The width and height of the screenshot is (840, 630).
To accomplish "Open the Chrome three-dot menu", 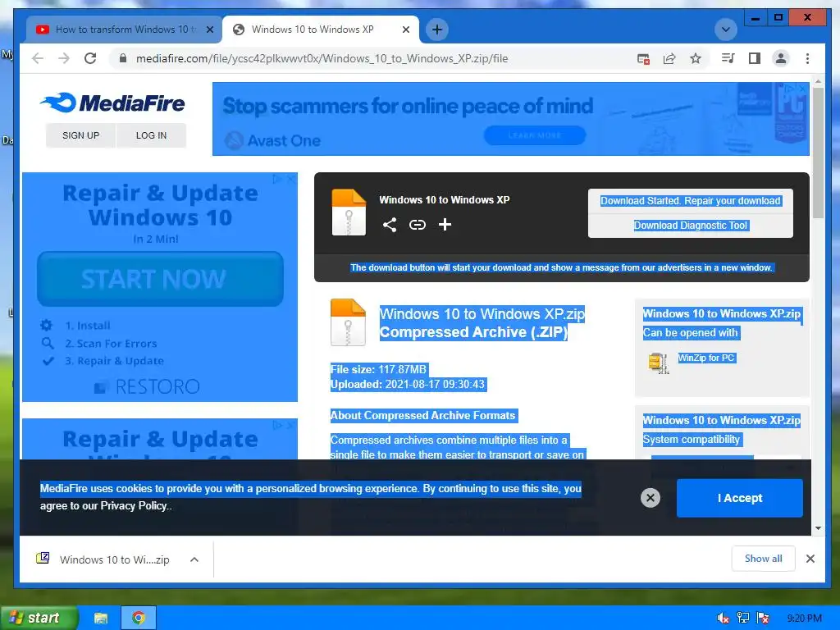I will coord(807,58).
